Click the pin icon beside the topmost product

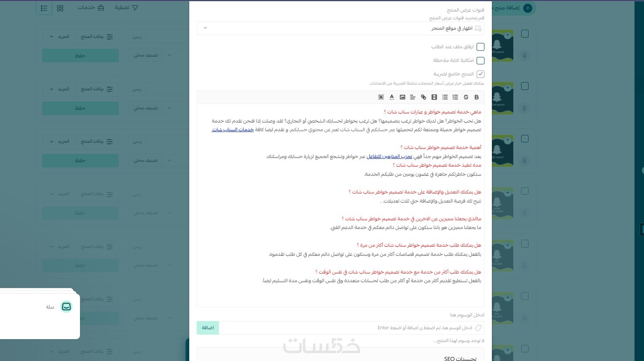click(524, 56)
